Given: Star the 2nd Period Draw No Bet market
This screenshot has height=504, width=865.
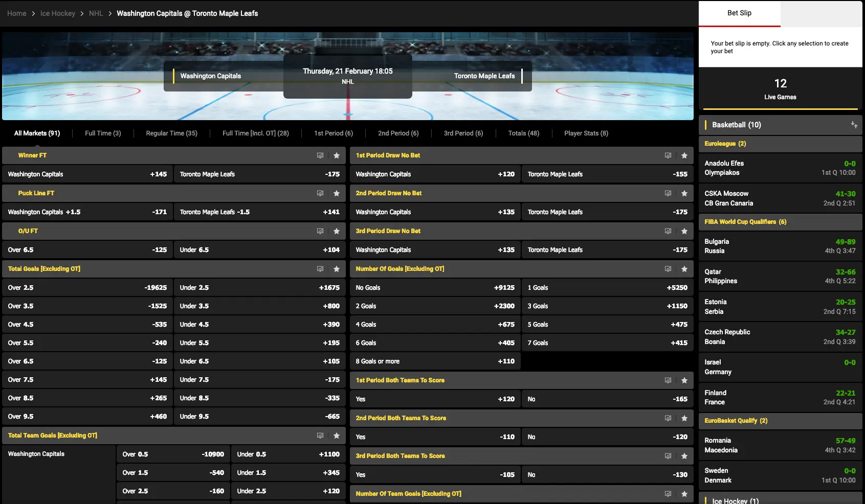Looking at the screenshot, I should coord(684,193).
